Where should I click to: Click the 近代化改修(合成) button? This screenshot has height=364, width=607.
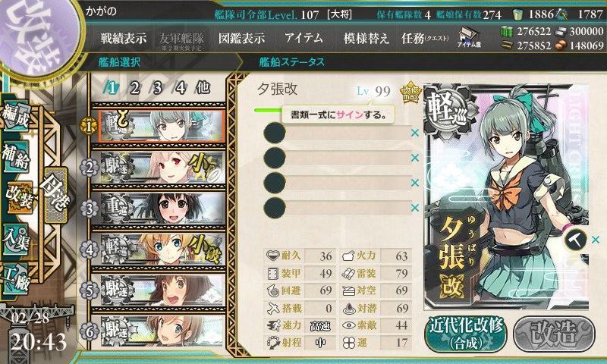click(x=466, y=334)
